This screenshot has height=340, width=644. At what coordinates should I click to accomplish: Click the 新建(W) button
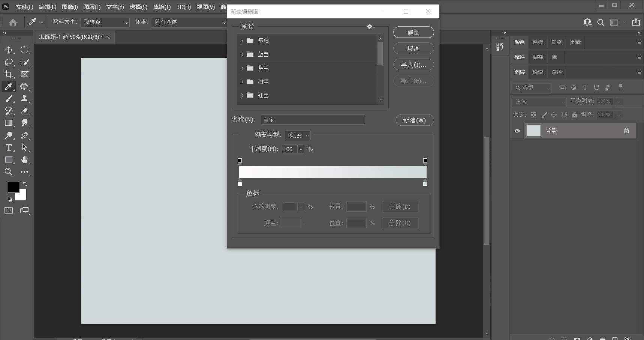(x=415, y=120)
